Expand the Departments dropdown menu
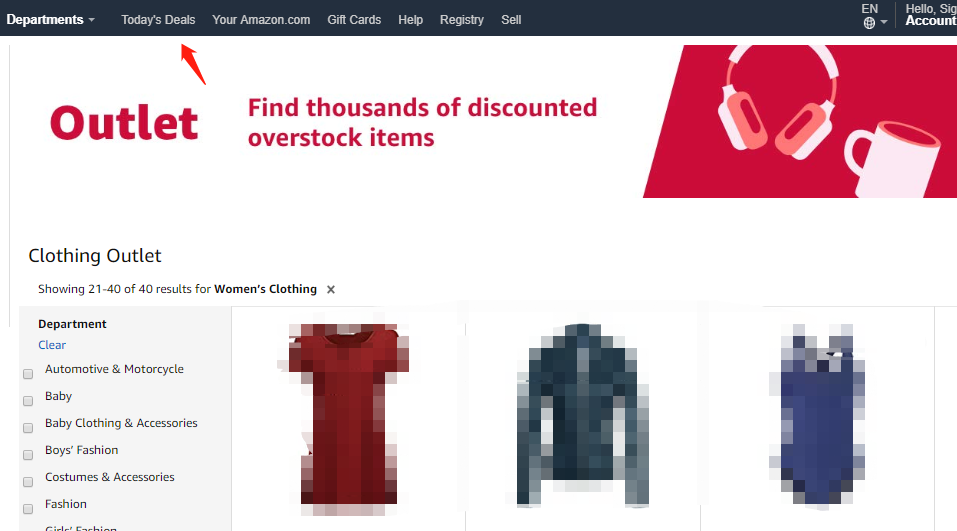This screenshot has height=531, width=957. [51, 20]
